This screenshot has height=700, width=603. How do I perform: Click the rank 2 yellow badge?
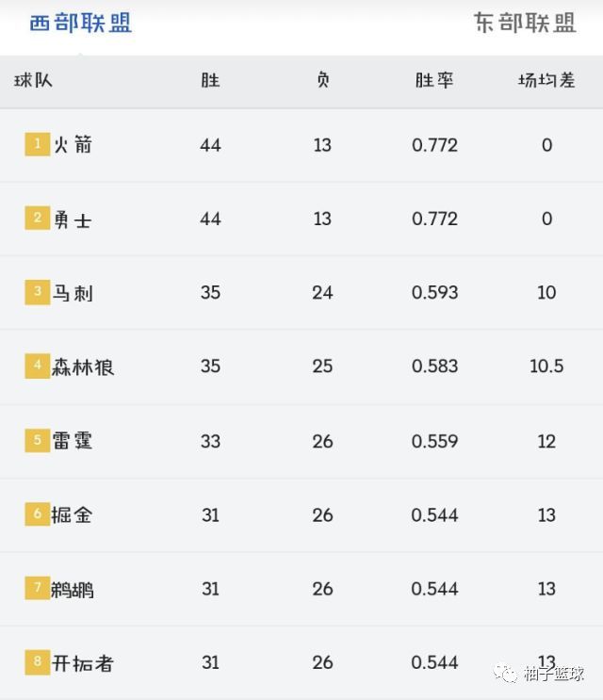point(38,218)
